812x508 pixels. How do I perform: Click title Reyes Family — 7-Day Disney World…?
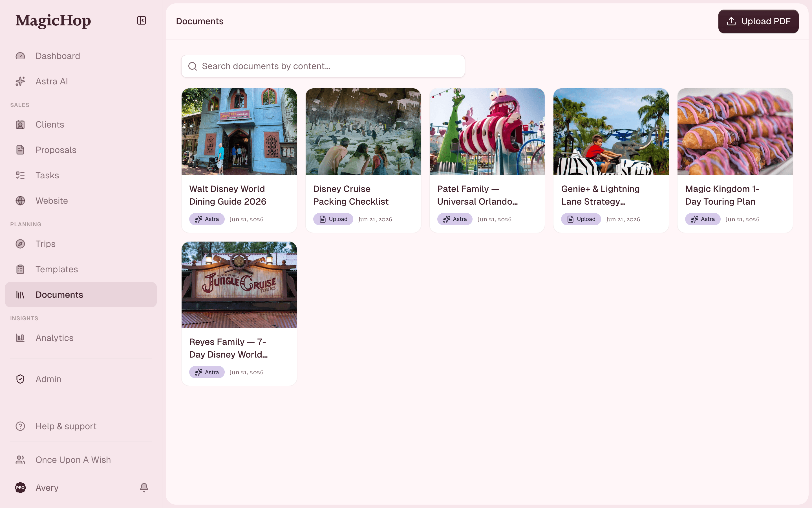(x=228, y=348)
